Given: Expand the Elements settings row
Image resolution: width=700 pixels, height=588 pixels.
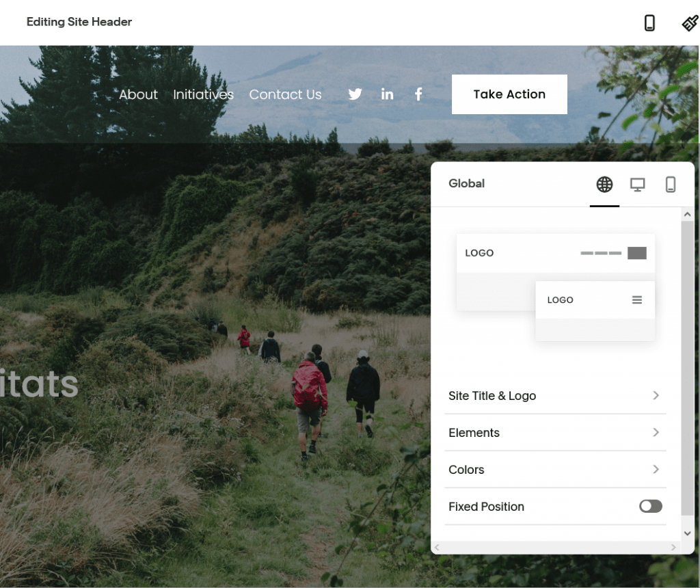Looking at the screenshot, I should 555,433.
